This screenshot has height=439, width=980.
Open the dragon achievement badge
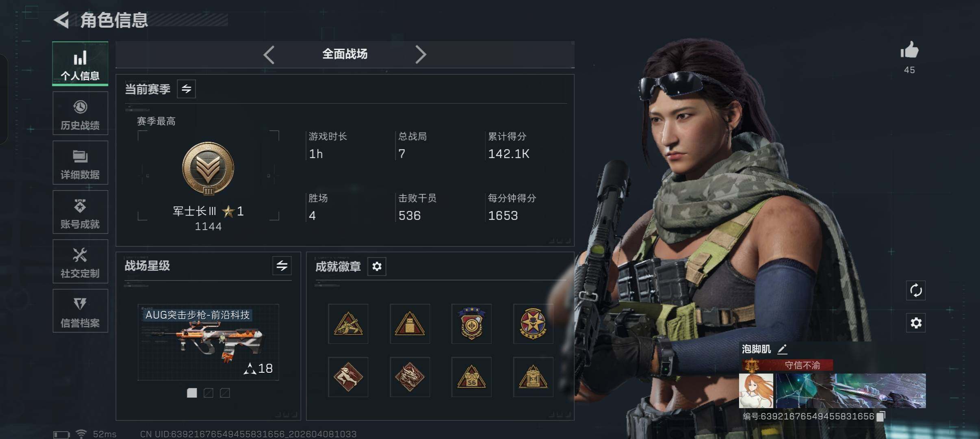410,377
